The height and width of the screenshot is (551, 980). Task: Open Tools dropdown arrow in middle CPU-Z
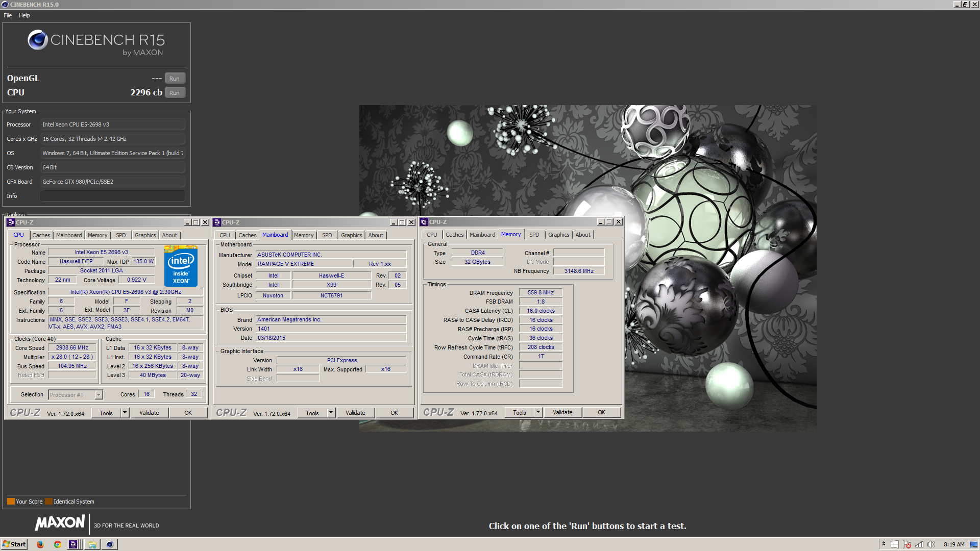click(x=331, y=413)
